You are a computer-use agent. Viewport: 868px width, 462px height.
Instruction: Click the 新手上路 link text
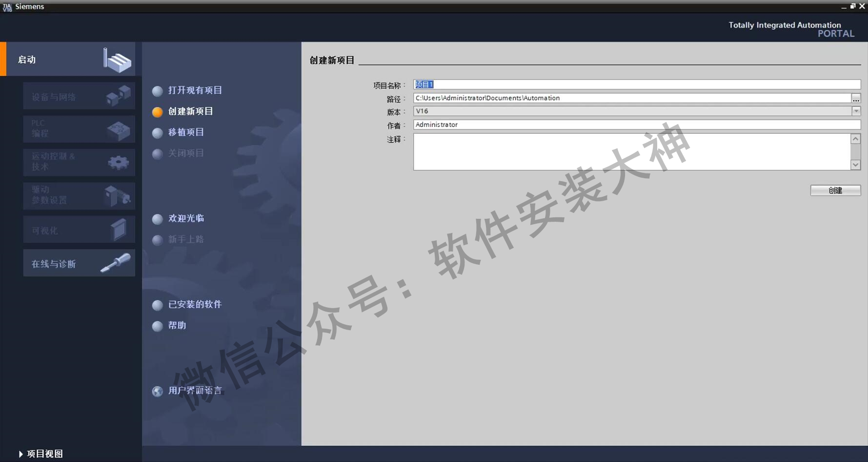186,239
